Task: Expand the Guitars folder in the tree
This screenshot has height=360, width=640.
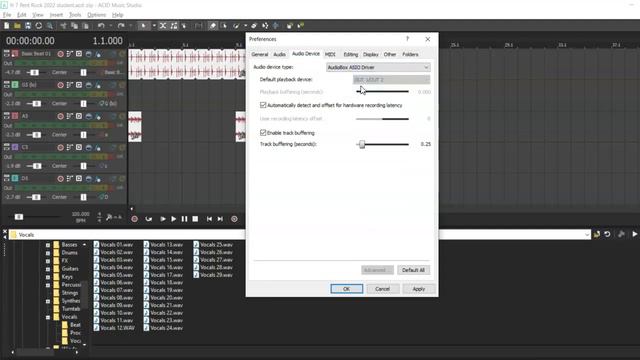Action: point(48,269)
